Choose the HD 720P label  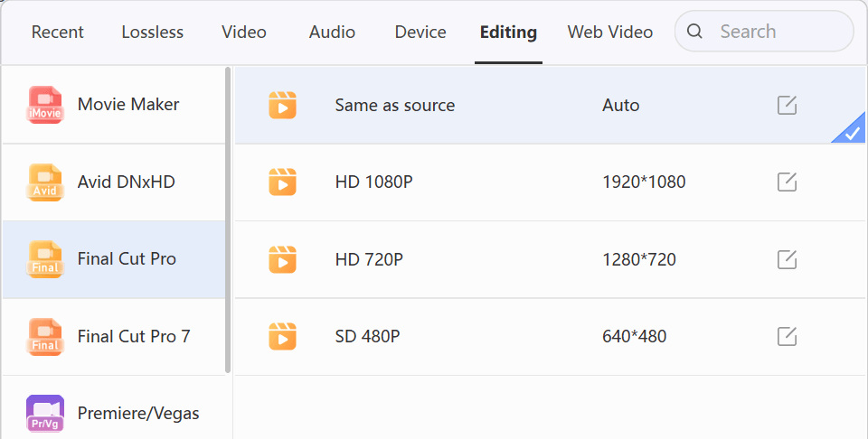[369, 259]
